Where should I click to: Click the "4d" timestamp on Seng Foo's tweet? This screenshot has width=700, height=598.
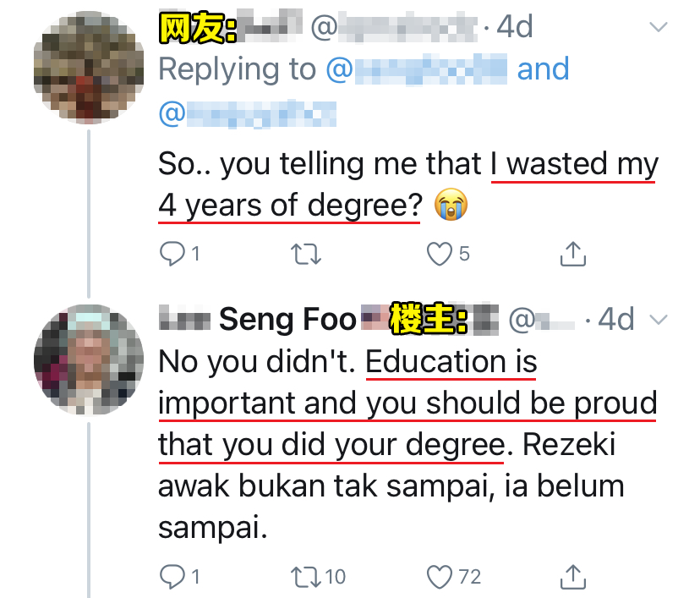615,320
